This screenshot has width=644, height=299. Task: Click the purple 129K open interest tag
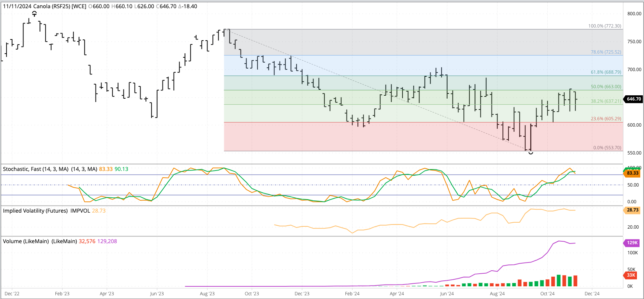click(632, 243)
